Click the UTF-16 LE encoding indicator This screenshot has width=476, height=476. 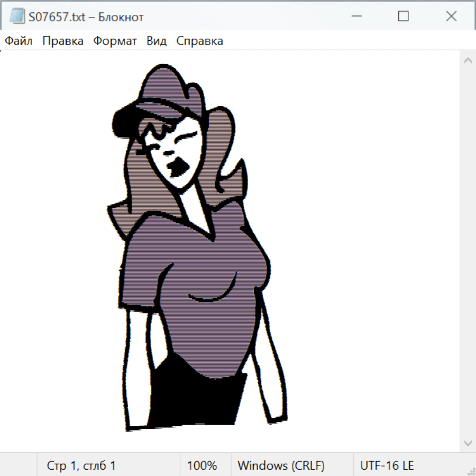tap(387, 466)
